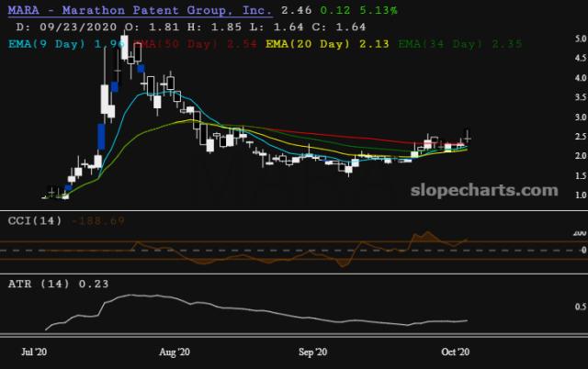Click the Aug '20 date axis label
The height and width of the screenshot is (369, 588).
174,352
